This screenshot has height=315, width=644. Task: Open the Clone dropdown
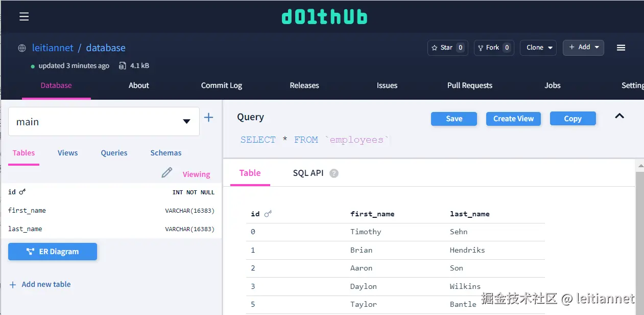pyautogui.click(x=538, y=48)
